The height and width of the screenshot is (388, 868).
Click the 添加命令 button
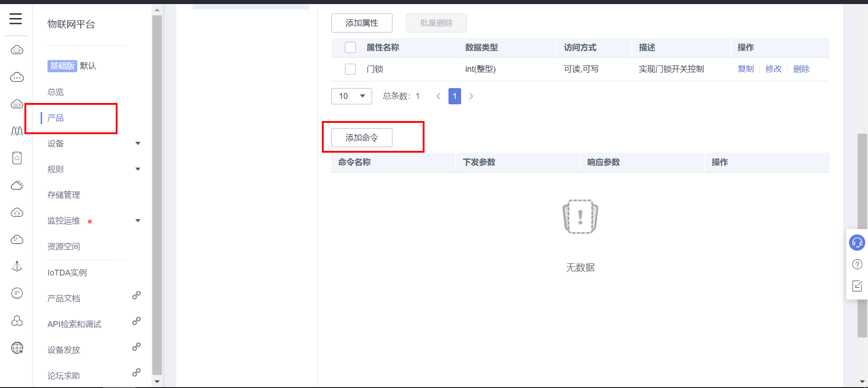pyautogui.click(x=362, y=138)
